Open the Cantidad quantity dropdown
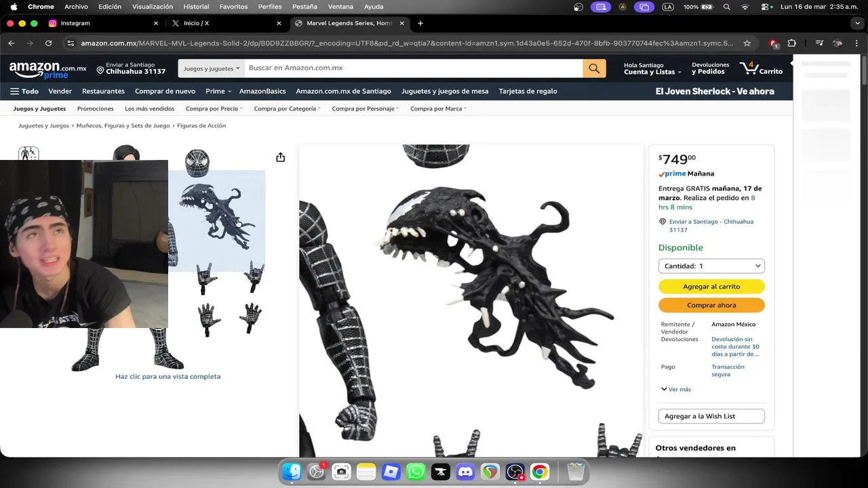This screenshot has width=868, height=488. (x=711, y=266)
